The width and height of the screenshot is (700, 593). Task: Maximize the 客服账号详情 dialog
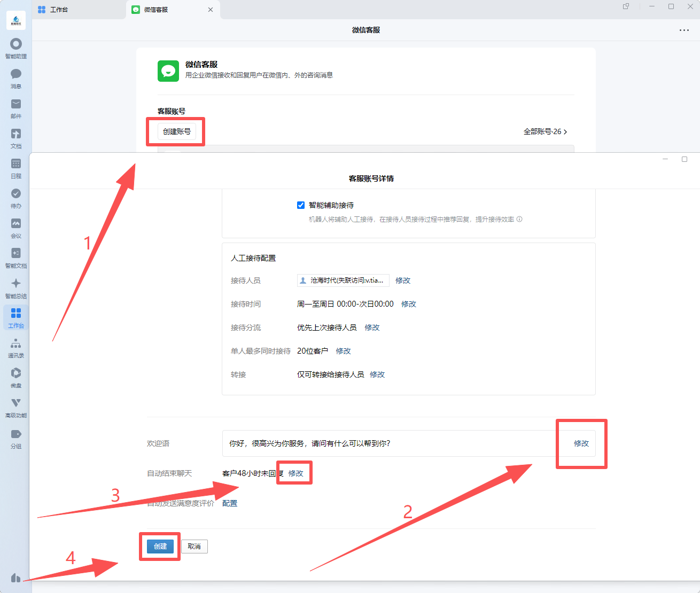685,159
